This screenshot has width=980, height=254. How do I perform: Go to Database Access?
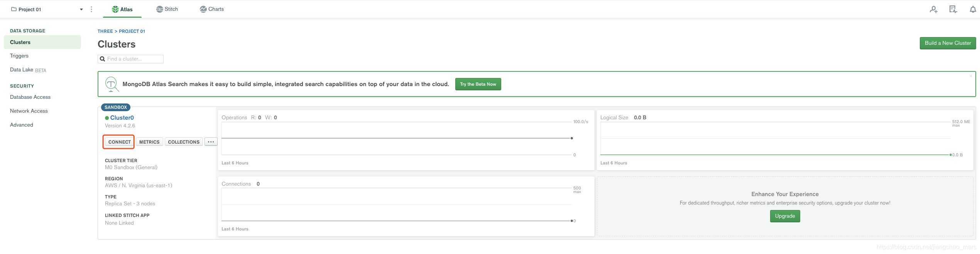pos(30,97)
